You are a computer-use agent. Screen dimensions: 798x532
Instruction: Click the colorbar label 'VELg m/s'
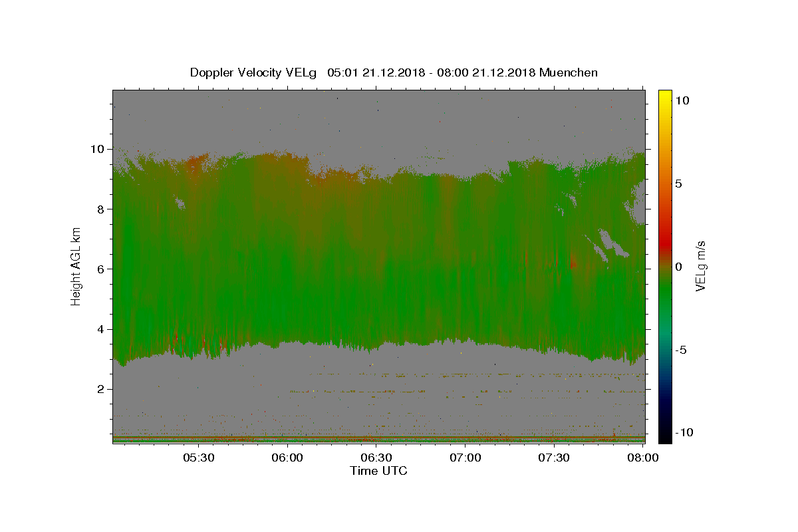click(x=700, y=267)
